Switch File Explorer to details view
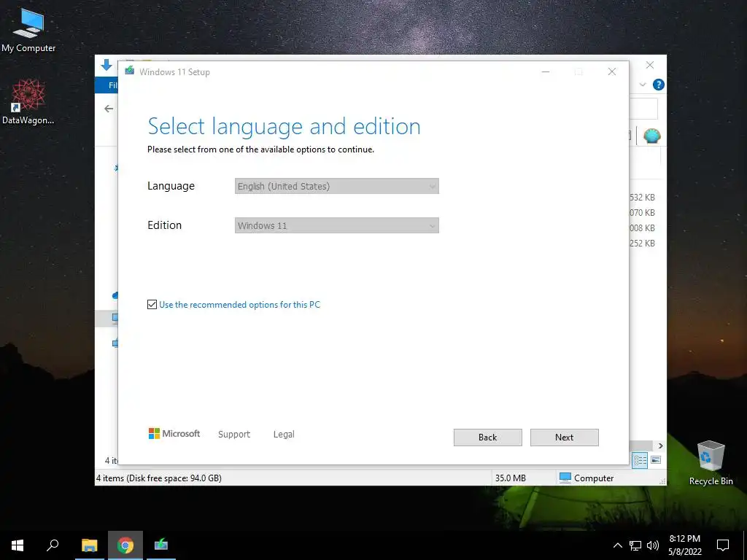The width and height of the screenshot is (747, 560). coord(640,460)
